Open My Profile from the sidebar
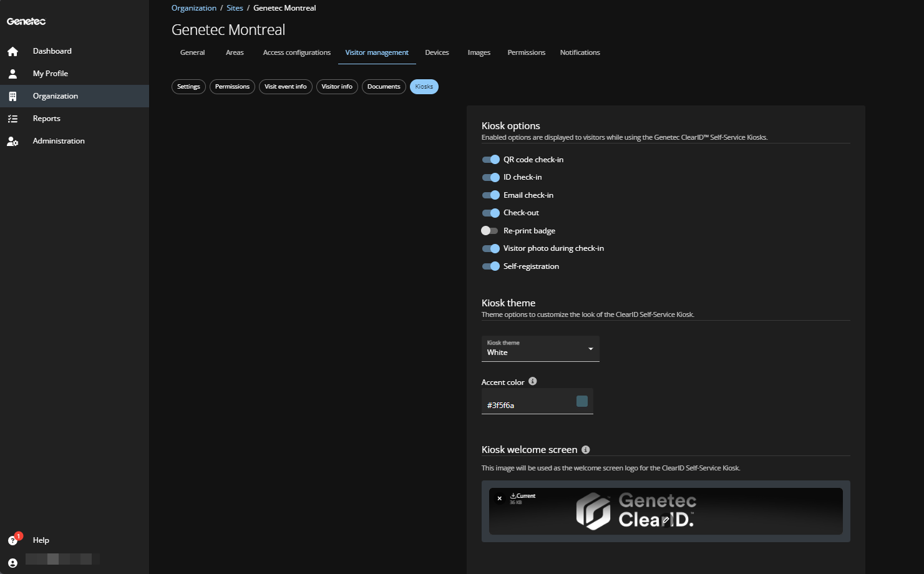 tap(74, 74)
